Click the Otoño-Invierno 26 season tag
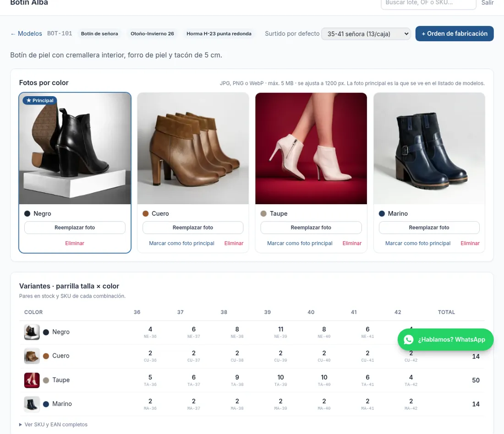The width and height of the screenshot is (504, 434). tap(153, 33)
